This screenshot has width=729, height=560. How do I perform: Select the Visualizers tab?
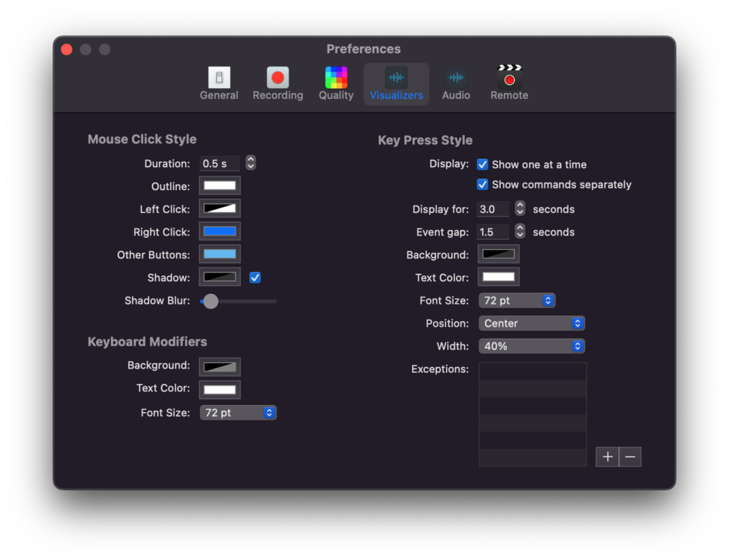tap(396, 84)
